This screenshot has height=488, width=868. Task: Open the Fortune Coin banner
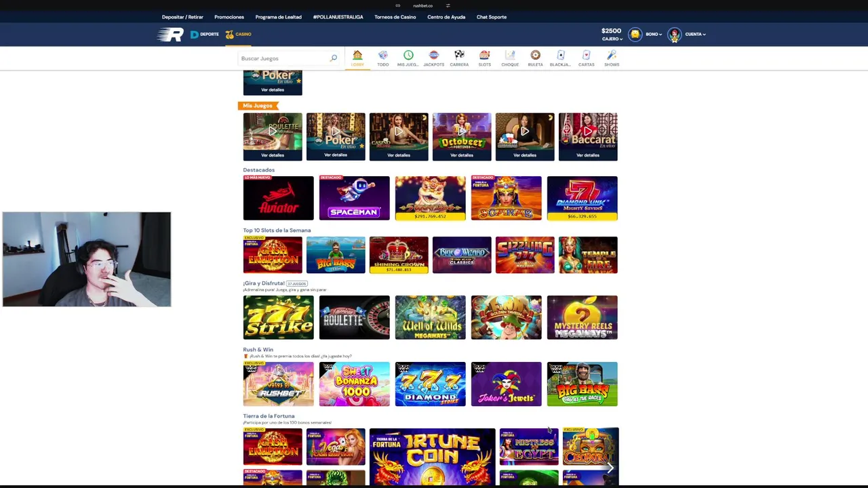pyautogui.click(x=433, y=457)
